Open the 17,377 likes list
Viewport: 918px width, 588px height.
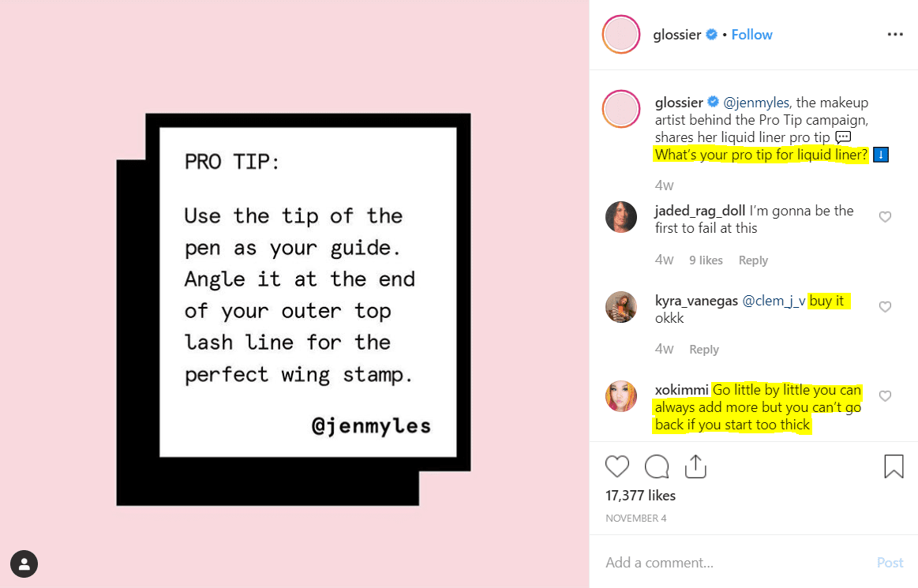[640, 496]
